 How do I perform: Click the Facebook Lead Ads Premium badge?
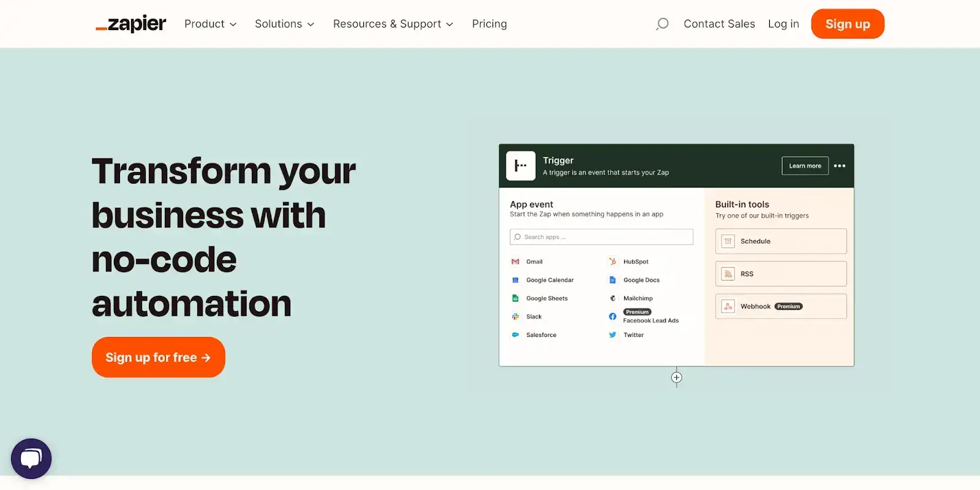(637, 312)
